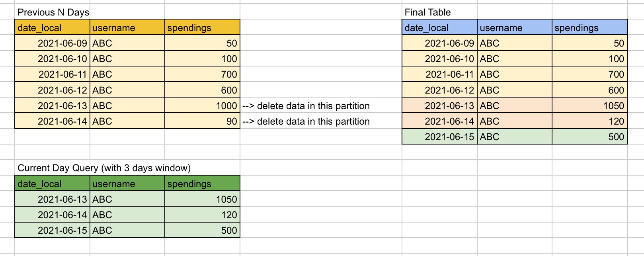Select the green username header cell
The height and width of the screenshot is (256, 644).
127,184
